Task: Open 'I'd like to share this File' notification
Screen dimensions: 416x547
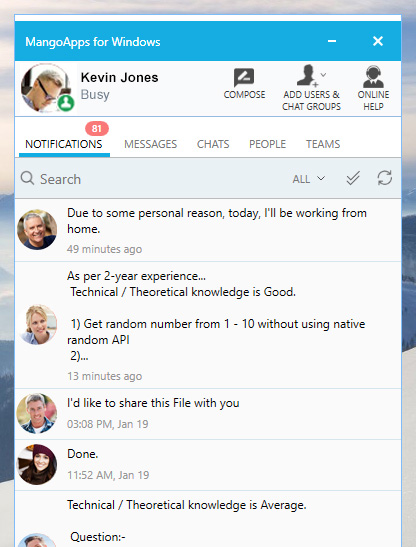Action: (208, 414)
